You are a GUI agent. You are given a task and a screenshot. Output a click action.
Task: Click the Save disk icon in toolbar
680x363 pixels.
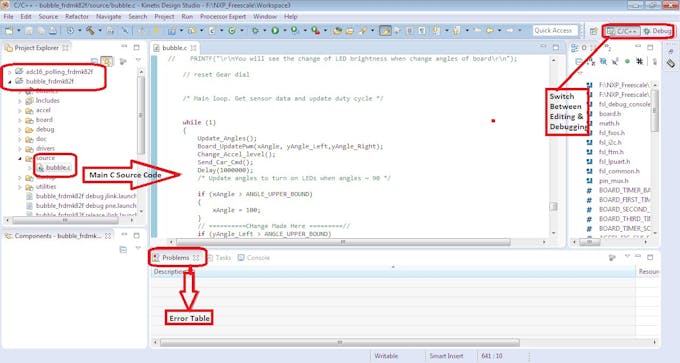point(29,30)
